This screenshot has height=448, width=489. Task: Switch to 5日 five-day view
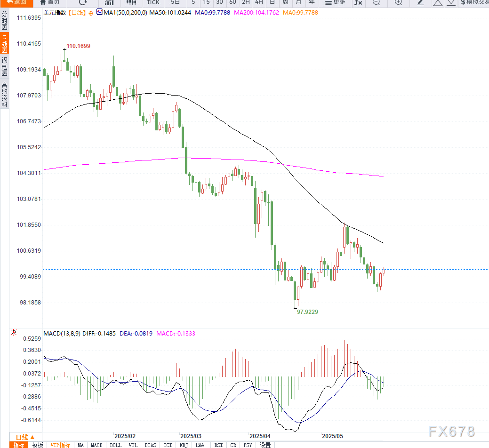tap(175, 2)
